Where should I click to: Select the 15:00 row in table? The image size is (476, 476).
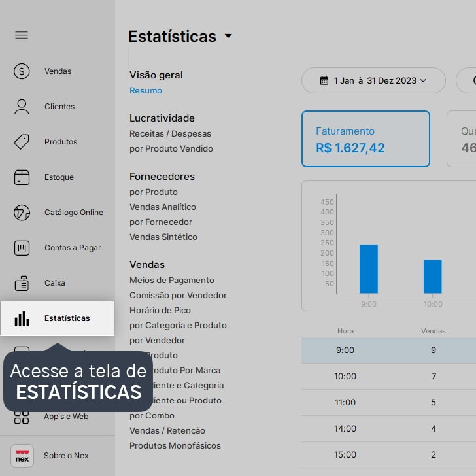tap(388, 455)
